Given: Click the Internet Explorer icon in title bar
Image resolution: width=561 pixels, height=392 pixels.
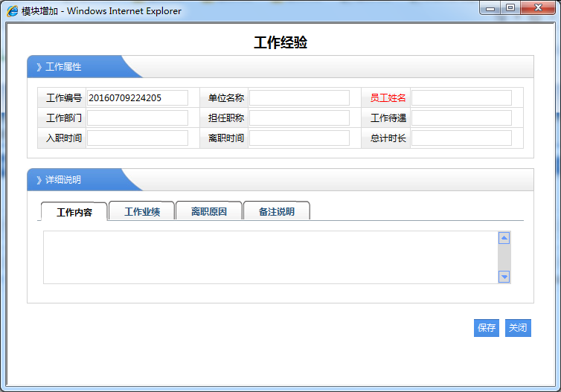Looking at the screenshot, I should point(13,11).
